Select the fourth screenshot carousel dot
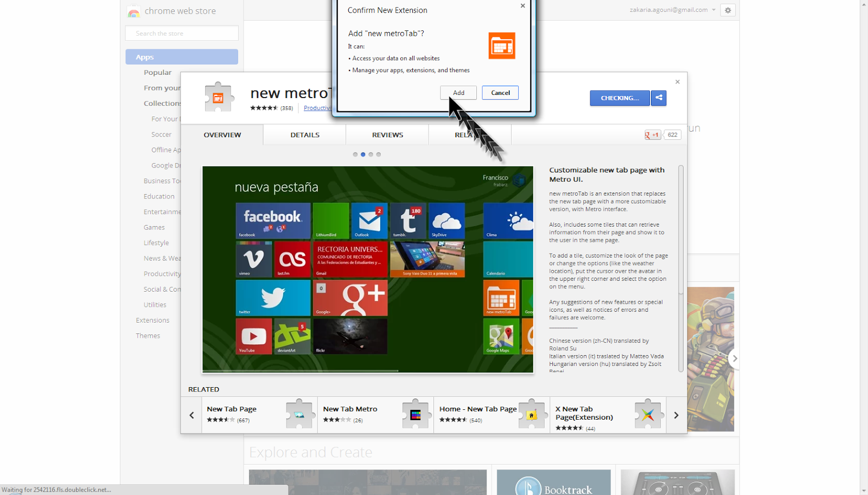 379,155
